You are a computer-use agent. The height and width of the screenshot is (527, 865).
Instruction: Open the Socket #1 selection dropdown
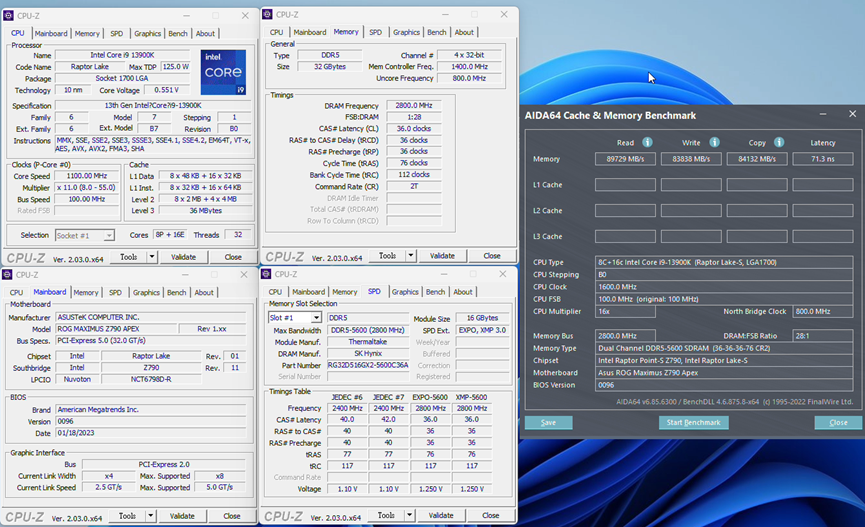[109, 236]
